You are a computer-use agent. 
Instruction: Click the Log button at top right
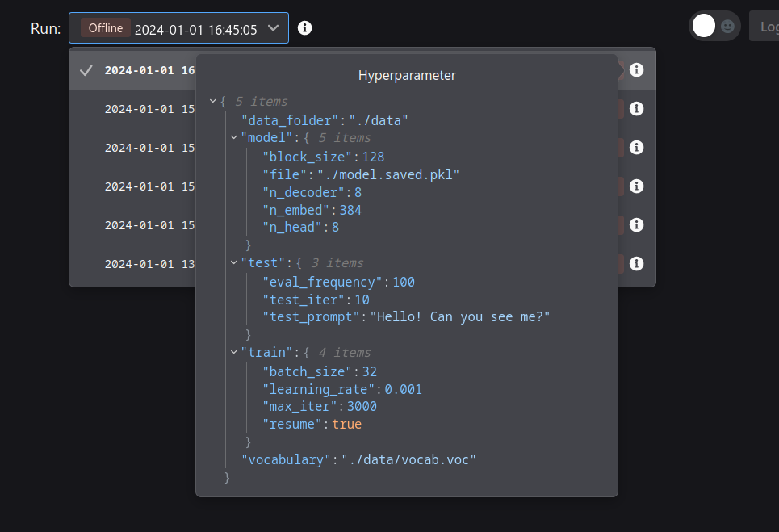coord(767,27)
